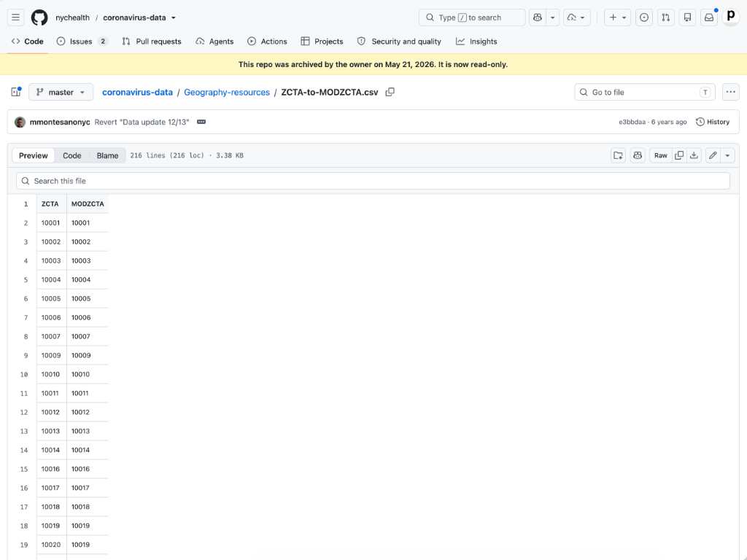Open the user profile avatar menu
The image size is (747, 560).
(730, 17)
